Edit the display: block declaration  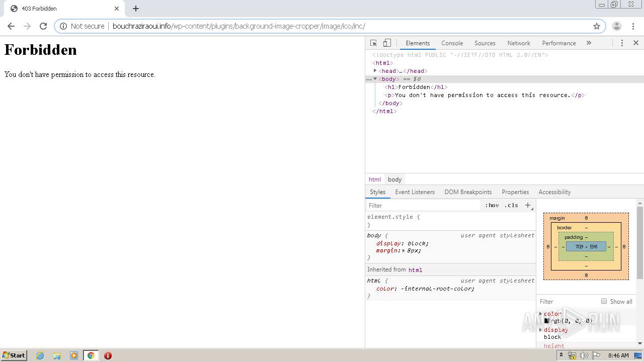click(x=403, y=243)
